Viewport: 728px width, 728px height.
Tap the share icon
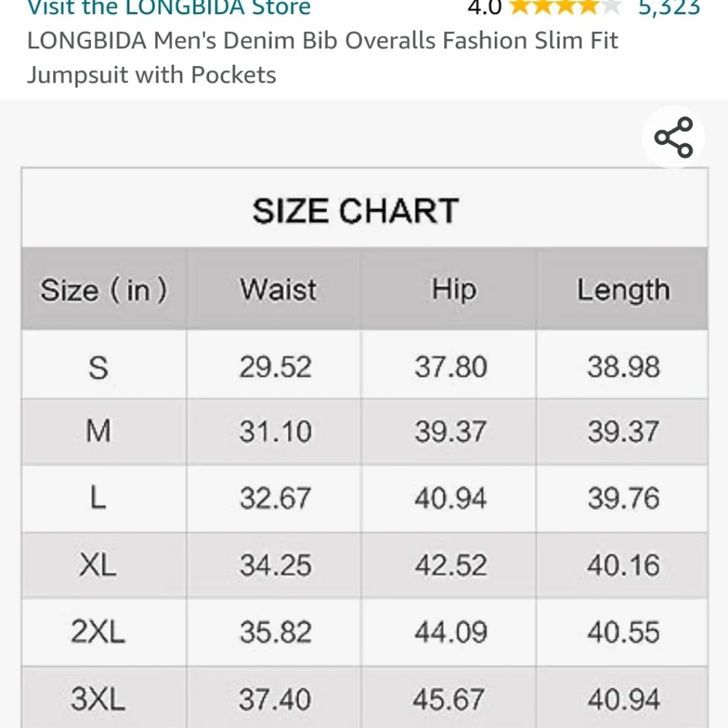click(x=673, y=135)
